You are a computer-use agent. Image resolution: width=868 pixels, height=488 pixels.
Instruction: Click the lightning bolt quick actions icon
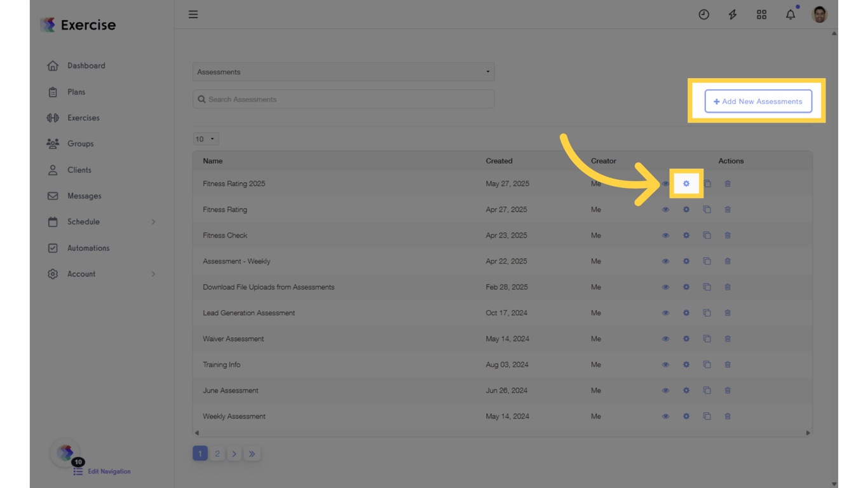coord(733,14)
